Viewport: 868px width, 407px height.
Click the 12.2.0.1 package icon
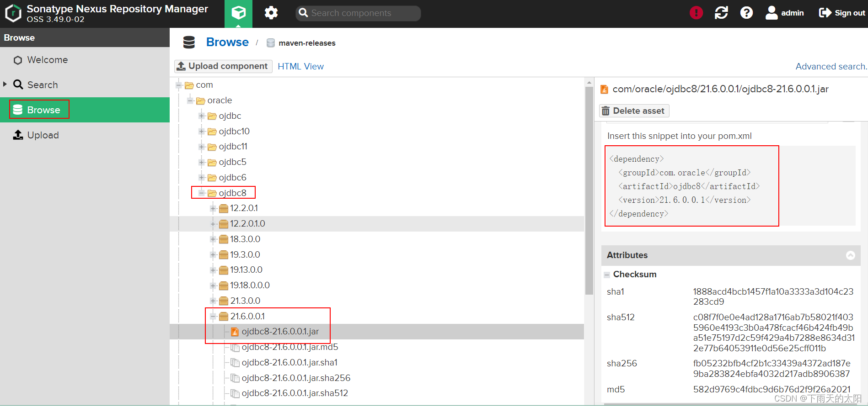[224, 208]
